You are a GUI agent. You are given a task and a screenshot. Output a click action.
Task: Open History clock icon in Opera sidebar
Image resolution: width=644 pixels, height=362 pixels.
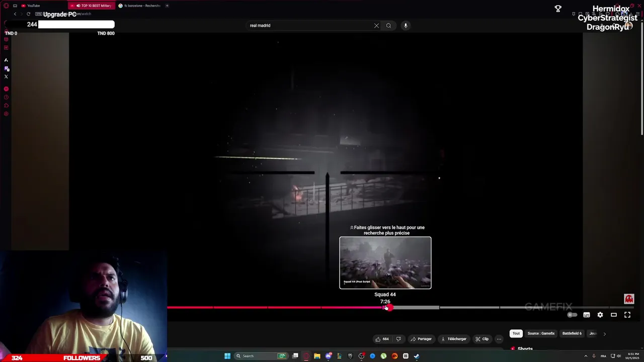click(x=6, y=97)
